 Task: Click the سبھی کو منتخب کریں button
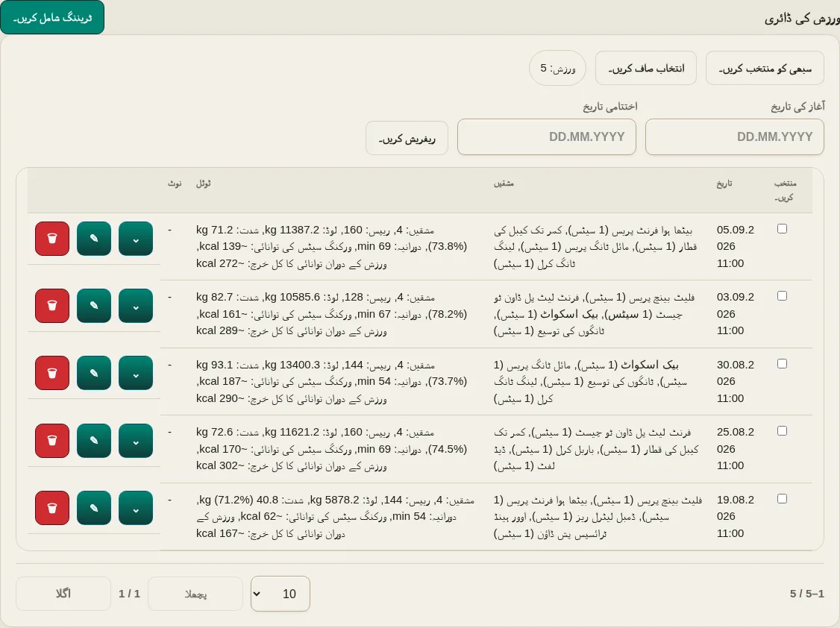point(765,68)
